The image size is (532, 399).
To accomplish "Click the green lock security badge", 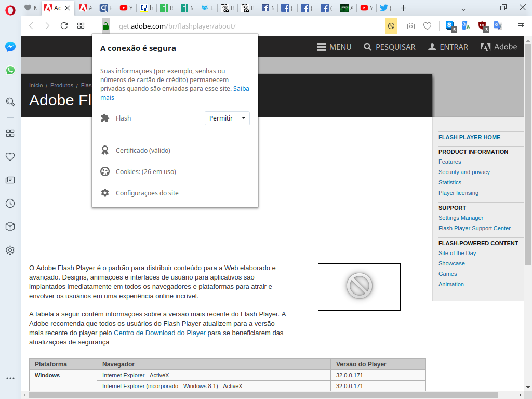I will click(105, 26).
